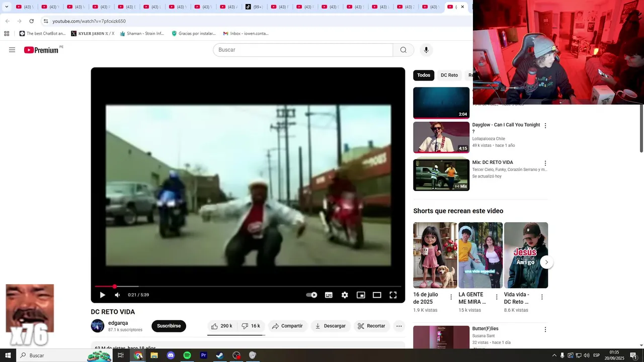Open 'LA GENTE ME MIRA' short title
Viewport: 644px width, 362px height.
pyautogui.click(x=472, y=298)
